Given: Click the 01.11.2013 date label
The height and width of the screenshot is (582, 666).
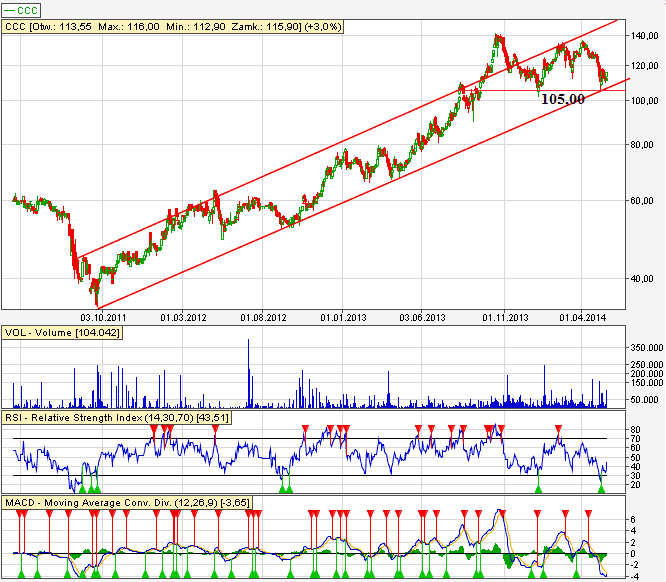Looking at the screenshot, I should [x=505, y=317].
